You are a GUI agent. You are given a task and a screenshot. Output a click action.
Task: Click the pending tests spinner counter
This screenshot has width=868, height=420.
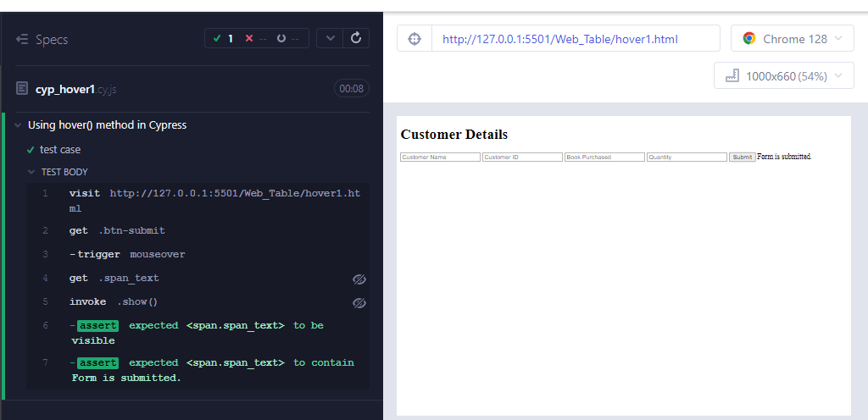click(x=288, y=39)
